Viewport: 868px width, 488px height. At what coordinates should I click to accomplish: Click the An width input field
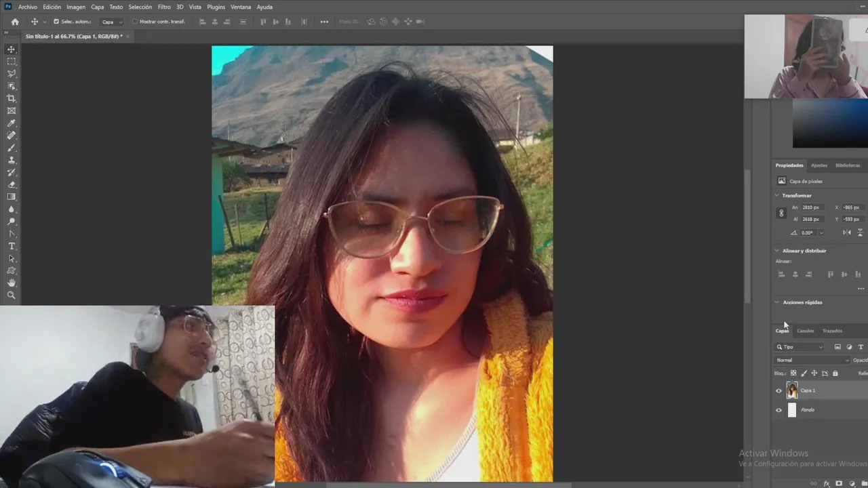pos(812,207)
